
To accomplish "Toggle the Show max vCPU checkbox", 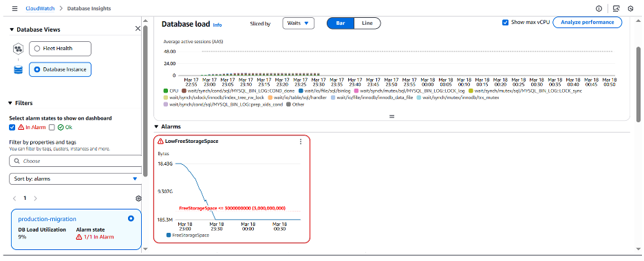I will click(506, 22).
